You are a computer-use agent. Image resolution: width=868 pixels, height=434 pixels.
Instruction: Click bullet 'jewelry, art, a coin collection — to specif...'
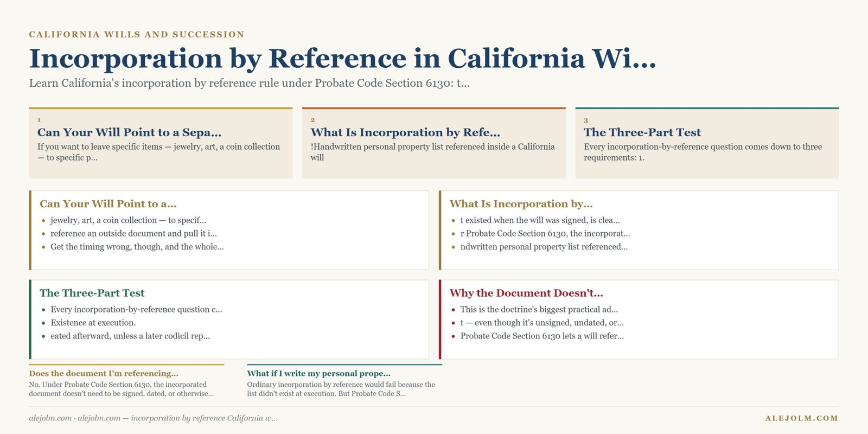(x=128, y=220)
